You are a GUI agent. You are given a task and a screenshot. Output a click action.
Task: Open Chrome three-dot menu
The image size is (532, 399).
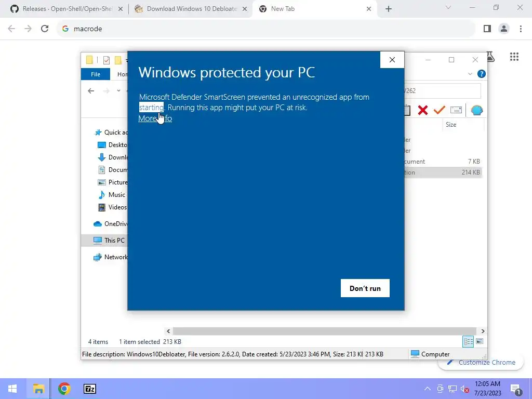(521, 29)
